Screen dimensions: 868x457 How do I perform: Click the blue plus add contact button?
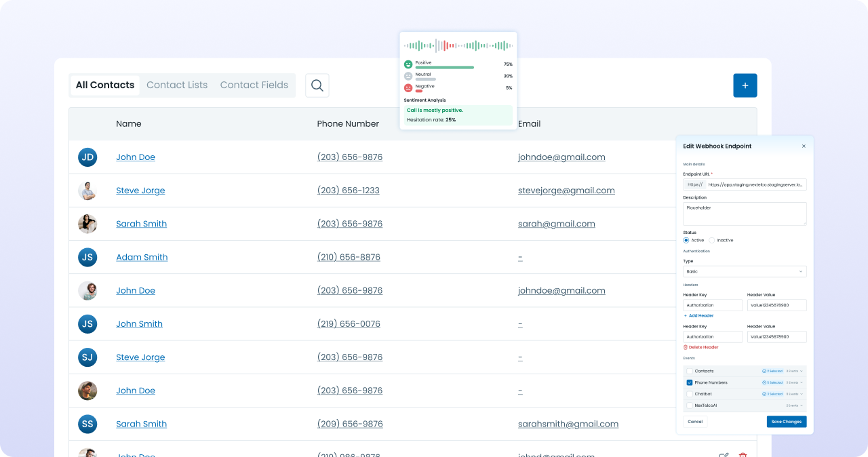(x=745, y=85)
